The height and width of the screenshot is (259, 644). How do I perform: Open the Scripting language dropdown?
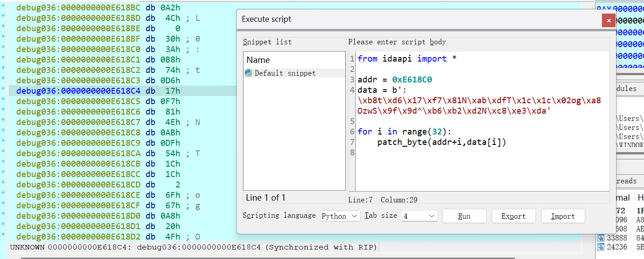coord(340,216)
